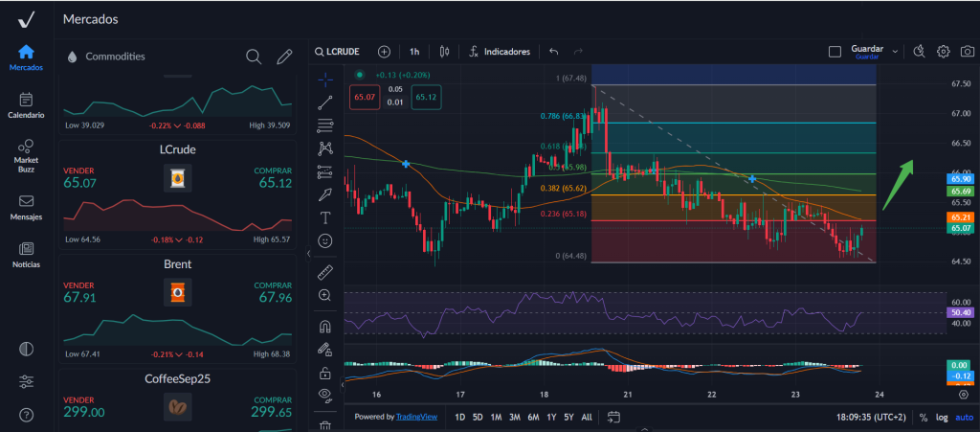Select the trend line tool
This screenshot has height=432, width=980.
click(325, 102)
